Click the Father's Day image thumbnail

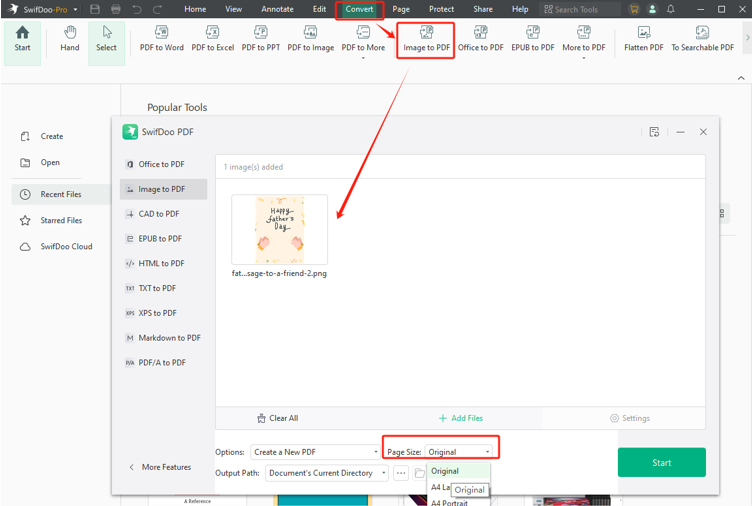(280, 230)
